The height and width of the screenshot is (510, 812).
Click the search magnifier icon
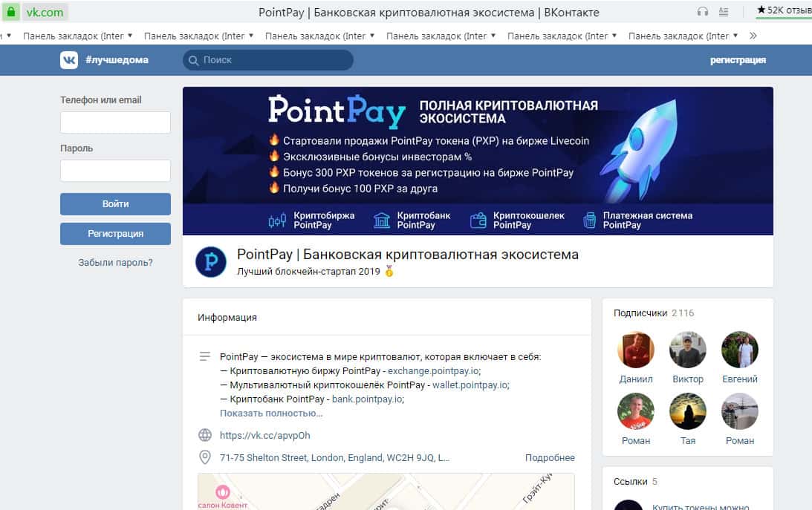coord(193,61)
